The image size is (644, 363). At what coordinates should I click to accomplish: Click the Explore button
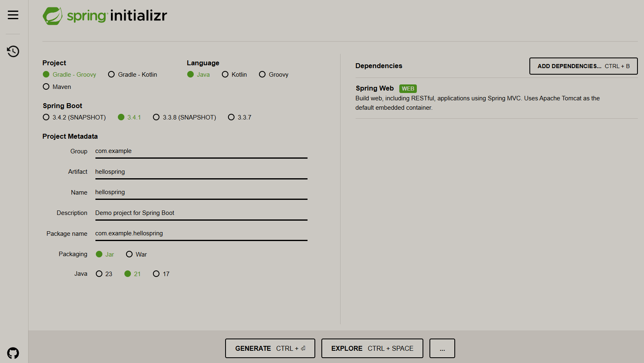[372, 348]
